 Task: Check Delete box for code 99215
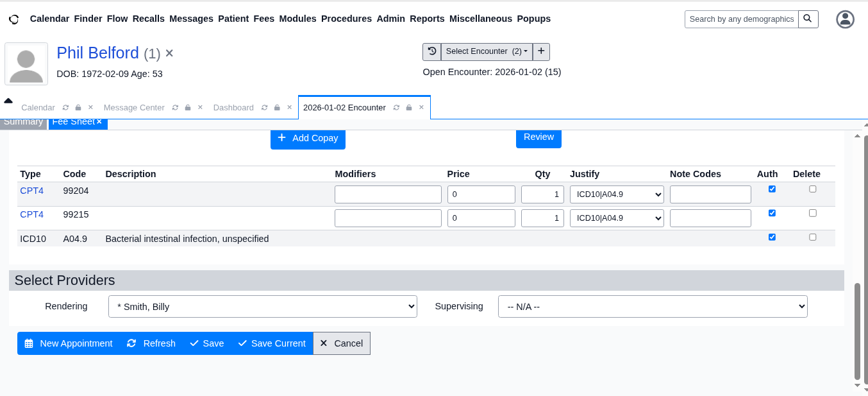[812, 213]
